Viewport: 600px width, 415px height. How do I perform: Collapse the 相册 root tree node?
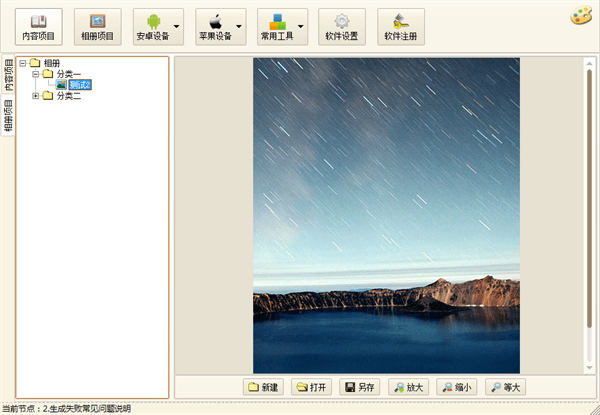pos(23,63)
